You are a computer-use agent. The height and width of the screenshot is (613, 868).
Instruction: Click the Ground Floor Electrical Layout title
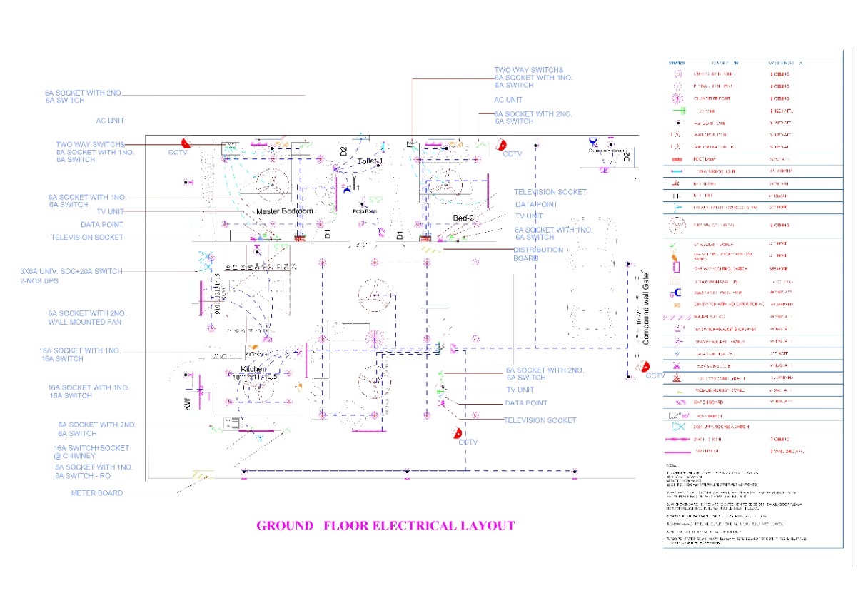(385, 526)
